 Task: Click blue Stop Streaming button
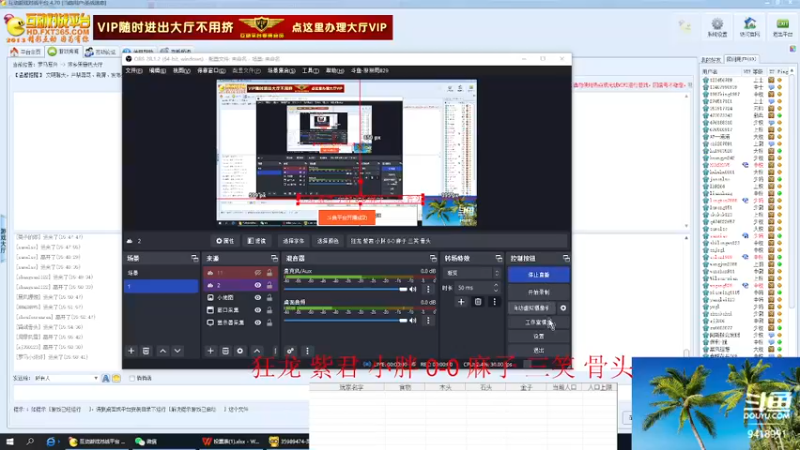(538, 274)
